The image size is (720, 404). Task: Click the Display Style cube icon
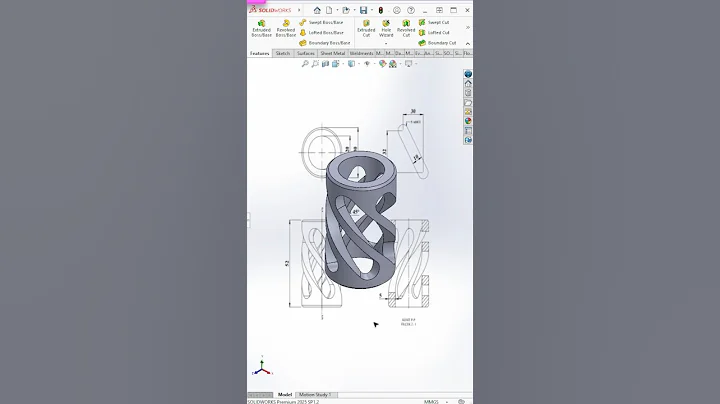[x=351, y=64]
